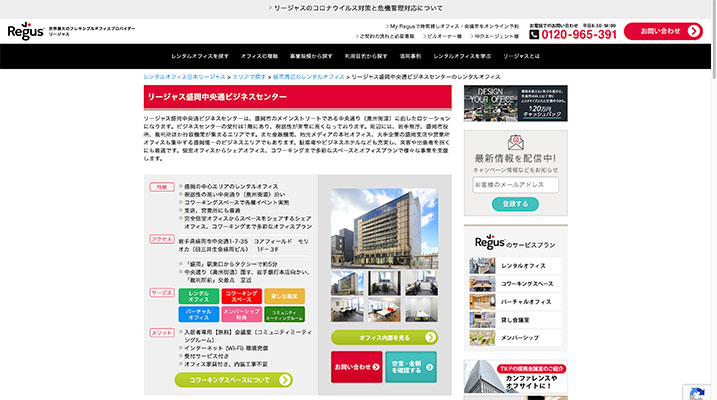Image resolution: width=717 pixels, height=400 pixels.
Task: Click the arrow icon on オフィス内部を見る
Action: (x=430, y=337)
